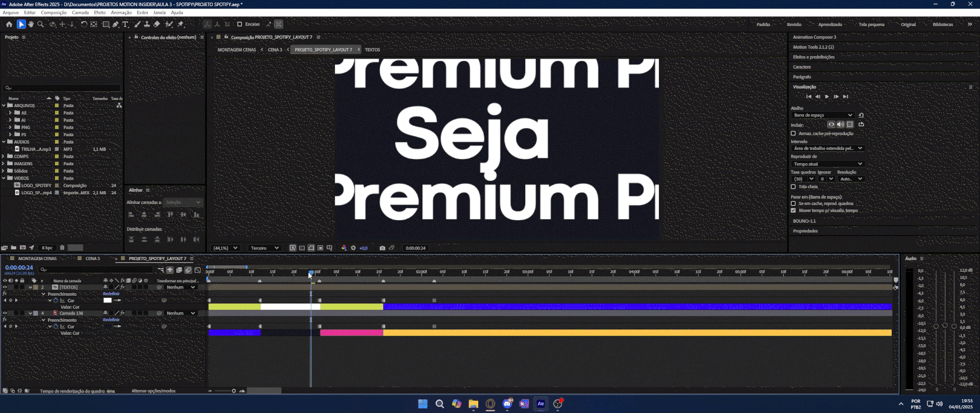Click the snapshot camera icon in viewer

[x=382, y=248]
